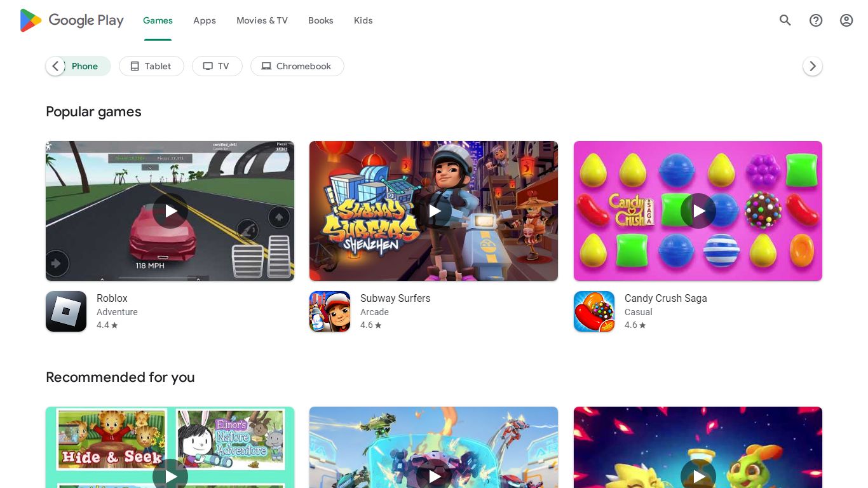Play the robot battle game trailer
This screenshot has height=488, width=868.
[434, 476]
